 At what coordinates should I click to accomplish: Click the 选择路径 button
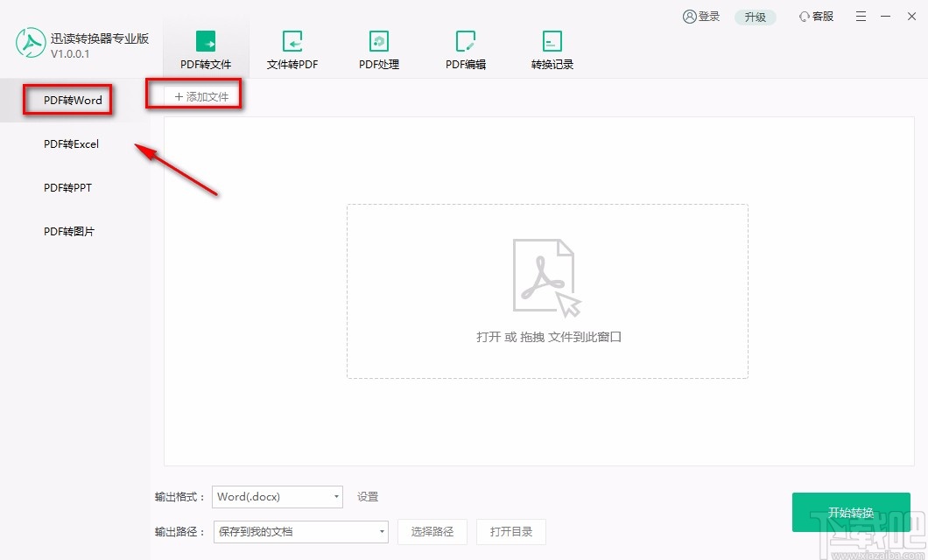432,531
